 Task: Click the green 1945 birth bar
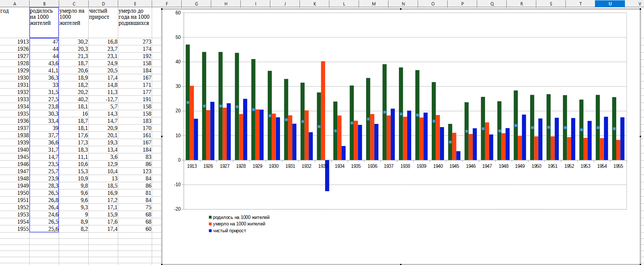(x=450, y=142)
